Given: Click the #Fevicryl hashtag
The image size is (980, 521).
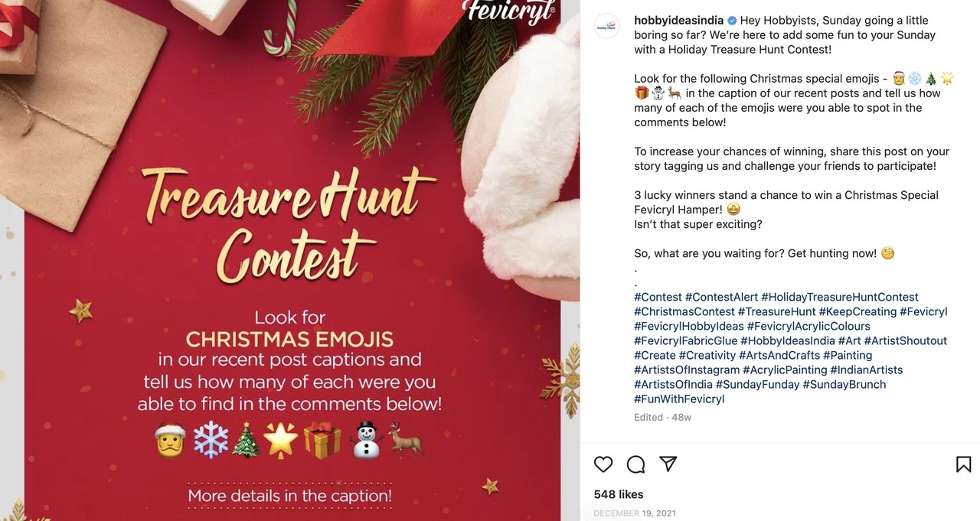Looking at the screenshot, I should [924, 311].
